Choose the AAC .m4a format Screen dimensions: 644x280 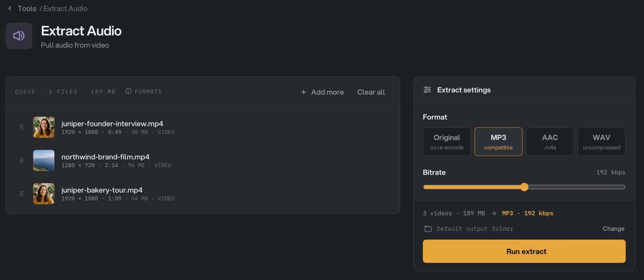(x=550, y=142)
